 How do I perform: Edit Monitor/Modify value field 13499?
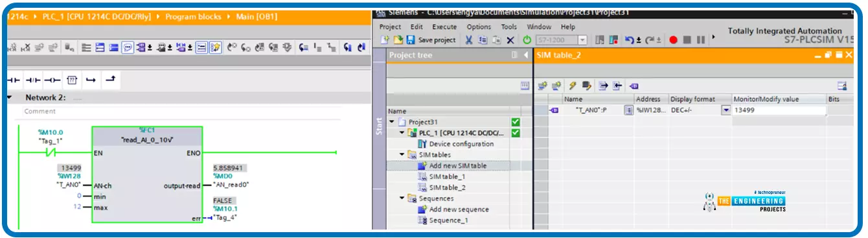(779, 110)
